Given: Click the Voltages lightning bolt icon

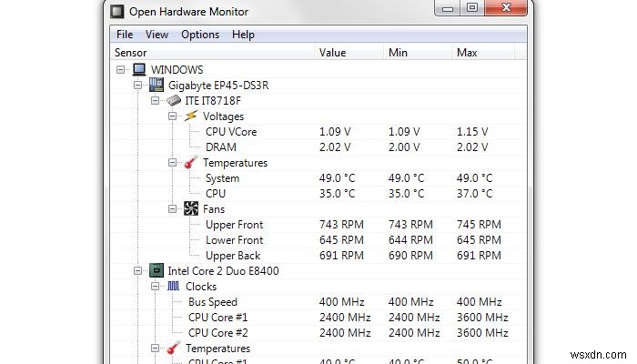Looking at the screenshot, I should [x=191, y=116].
